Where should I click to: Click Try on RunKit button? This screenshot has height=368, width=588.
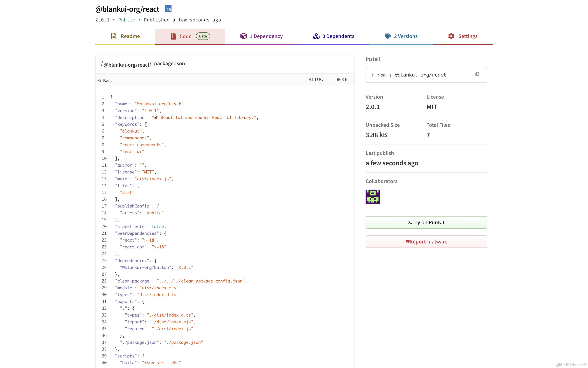click(x=426, y=222)
